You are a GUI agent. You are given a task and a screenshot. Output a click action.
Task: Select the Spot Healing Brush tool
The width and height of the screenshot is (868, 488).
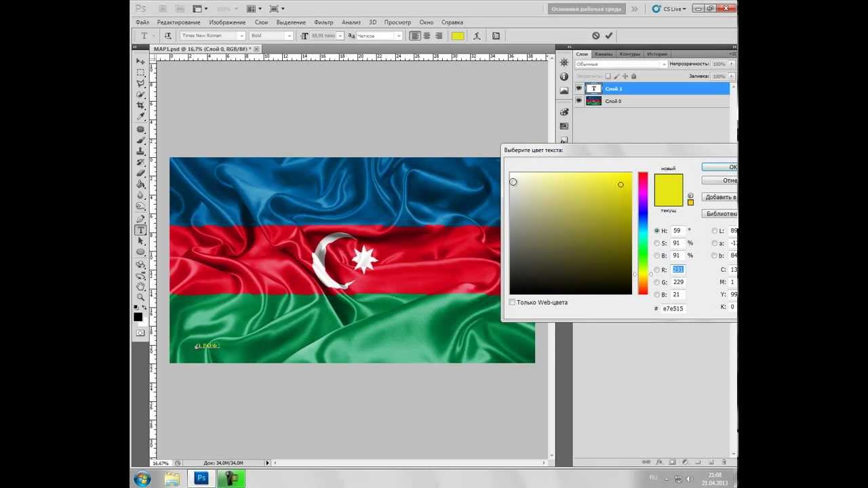pos(140,129)
